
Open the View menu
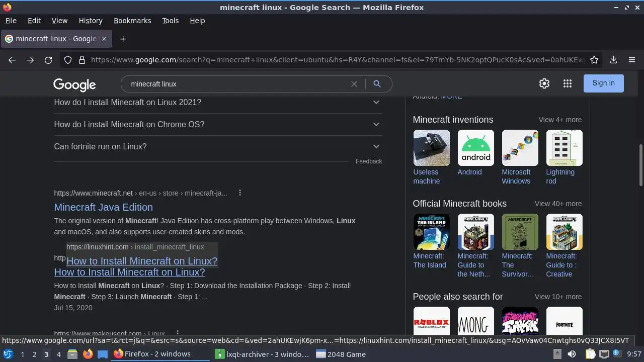(x=59, y=21)
